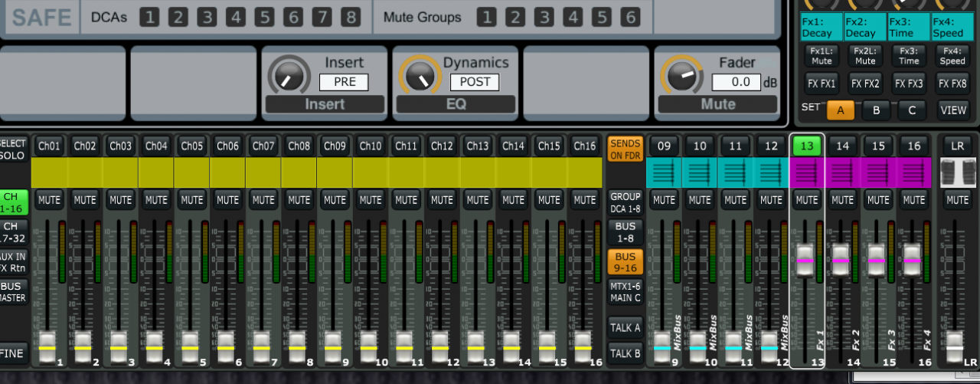Show BUS 9-16 layer

[626, 262]
